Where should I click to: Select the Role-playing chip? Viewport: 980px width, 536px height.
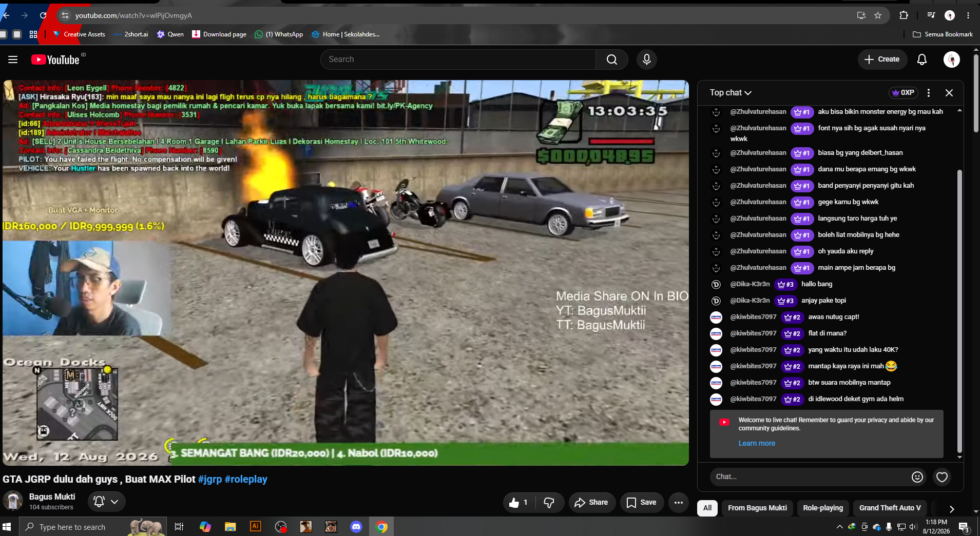823,508
